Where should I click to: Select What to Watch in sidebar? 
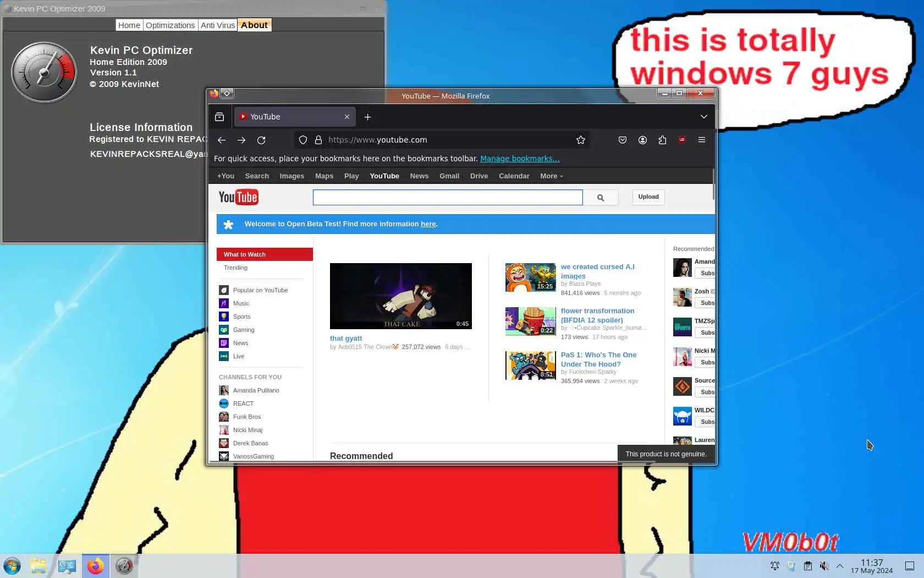point(265,254)
